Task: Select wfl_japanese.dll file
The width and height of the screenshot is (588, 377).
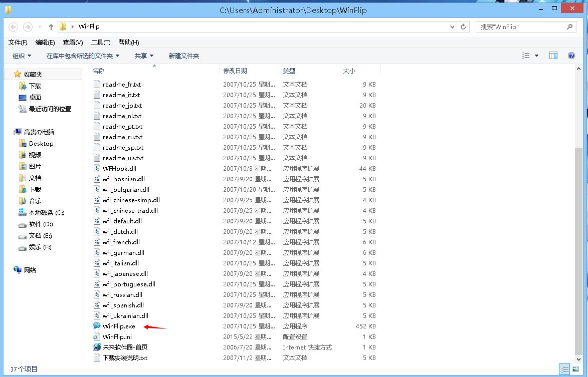Action: coord(125,274)
